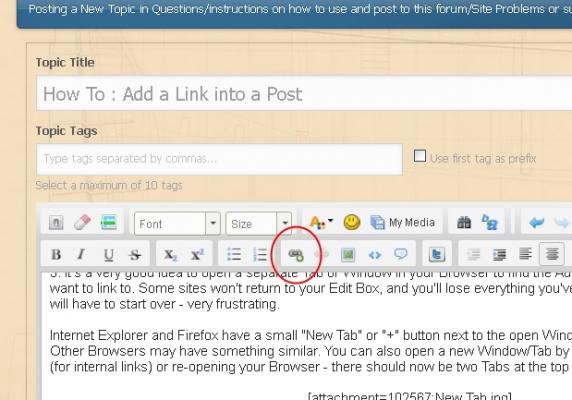Image resolution: width=572 pixels, height=400 pixels.
Task: Click the Undo arrow button
Action: tap(536, 222)
